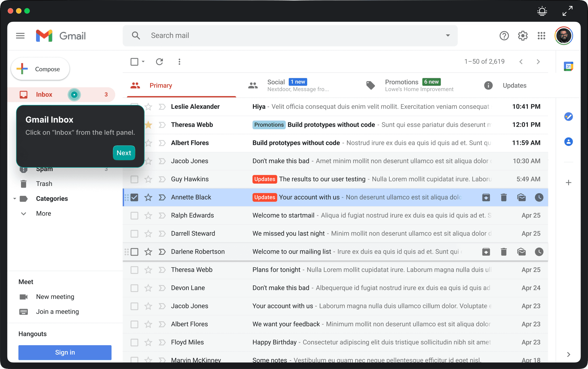The height and width of the screenshot is (369, 588).
Task: Open the search options dropdown
Action: point(448,35)
